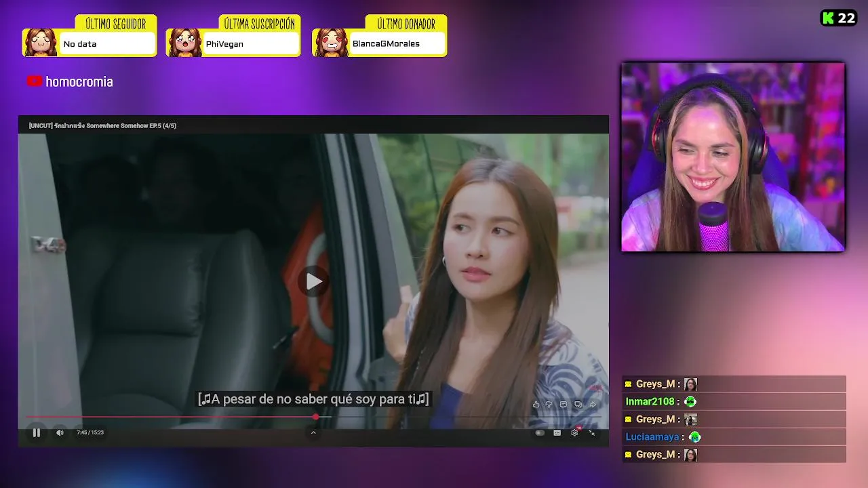
Task: Like the video with the thumbs-up icon
Action: [536, 405]
